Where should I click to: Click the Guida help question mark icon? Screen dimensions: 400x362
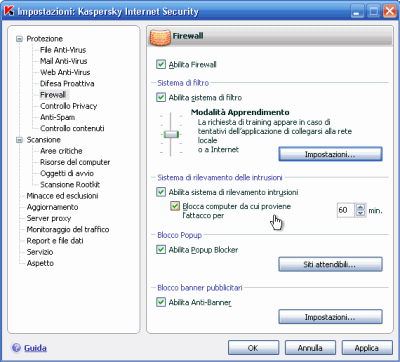pyautogui.click(x=16, y=348)
